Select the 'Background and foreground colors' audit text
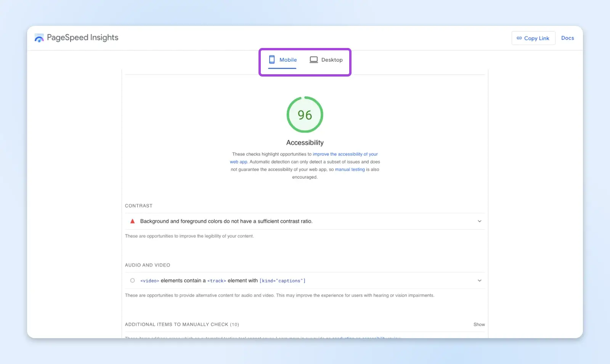 click(226, 221)
